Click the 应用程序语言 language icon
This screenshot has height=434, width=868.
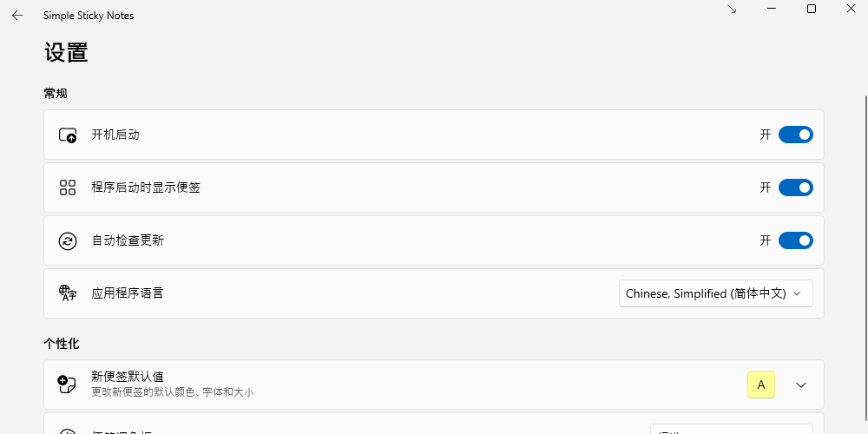(x=68, y=293)
